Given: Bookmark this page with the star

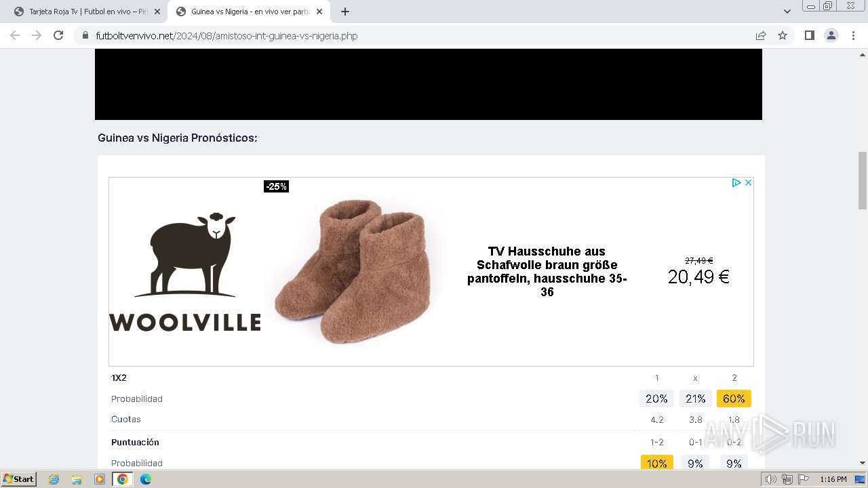Looking at the screenshot, I should click(783, 35).
